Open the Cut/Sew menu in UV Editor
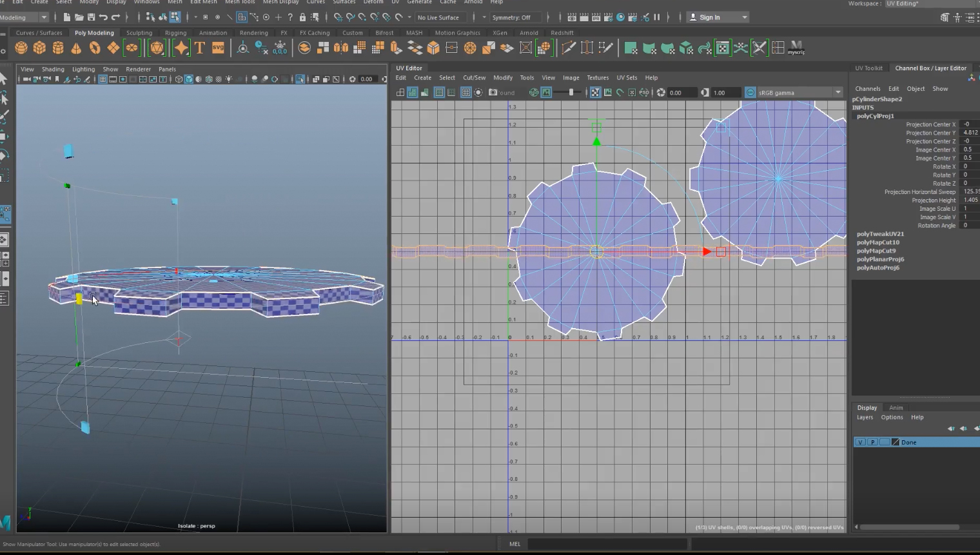Screen dimensions: 980x555 [474, 78]
